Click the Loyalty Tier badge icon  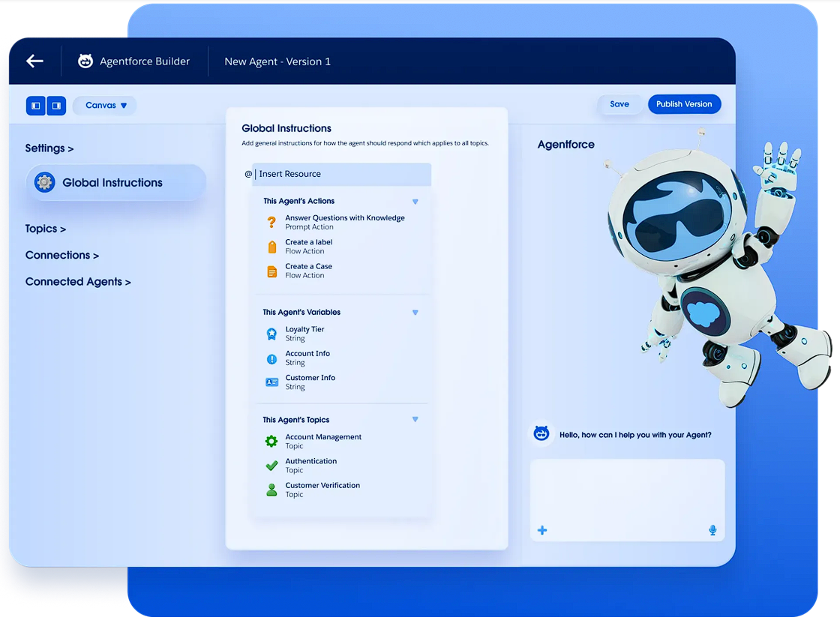coord(271,334)
